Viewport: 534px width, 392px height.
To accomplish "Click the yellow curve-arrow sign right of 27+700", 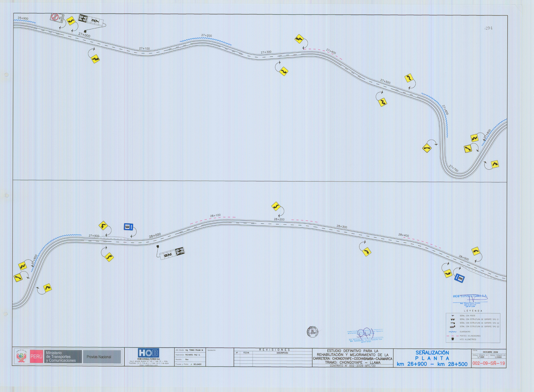I will tap(495, 164).
